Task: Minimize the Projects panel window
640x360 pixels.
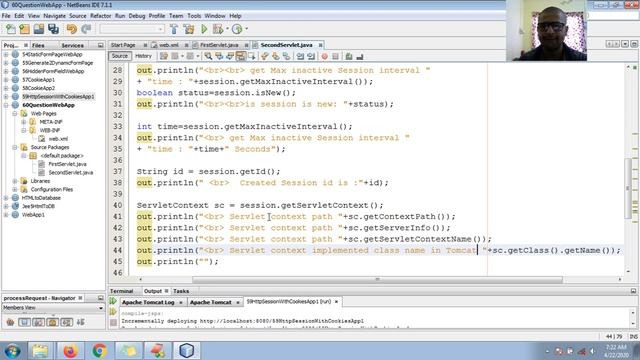Action: click(100, 45)
